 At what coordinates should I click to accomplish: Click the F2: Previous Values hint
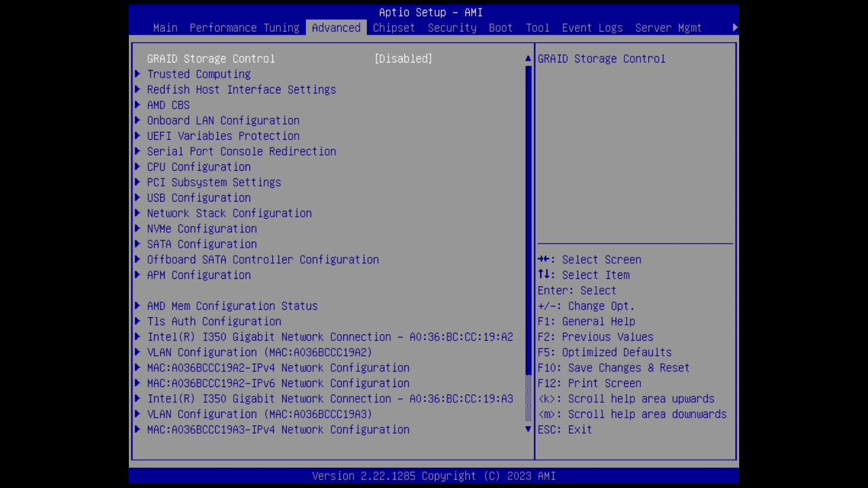click(595, 337)
